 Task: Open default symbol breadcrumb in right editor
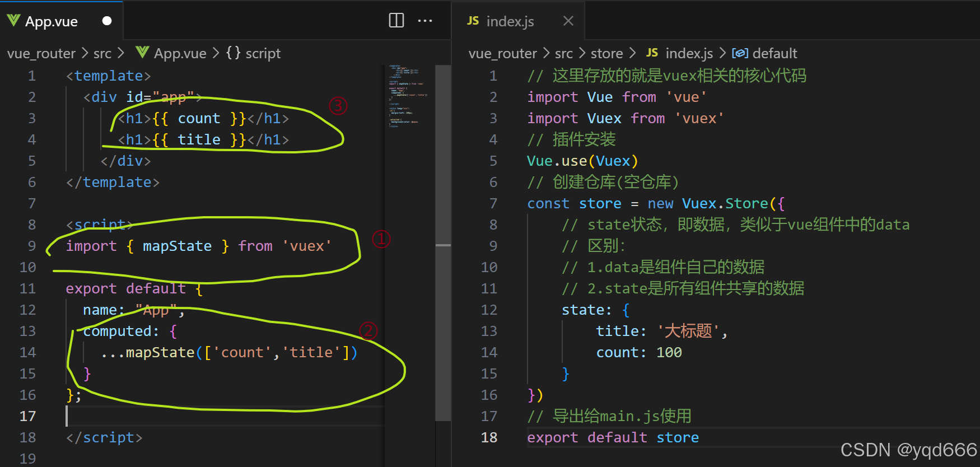click(774, 53)
